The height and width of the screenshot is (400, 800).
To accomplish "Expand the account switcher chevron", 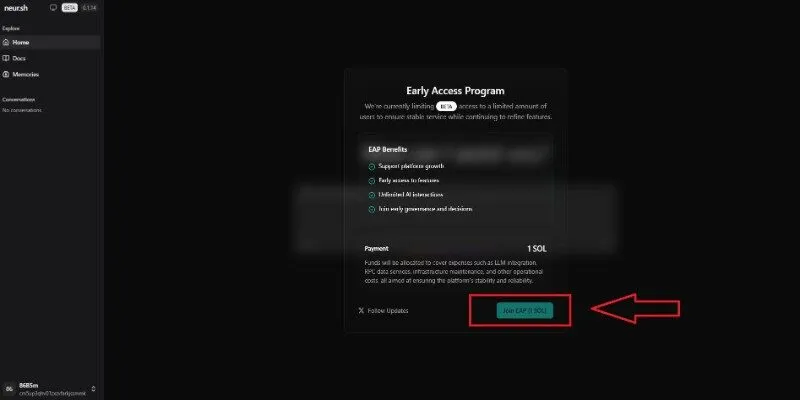I will coord(93,389).
